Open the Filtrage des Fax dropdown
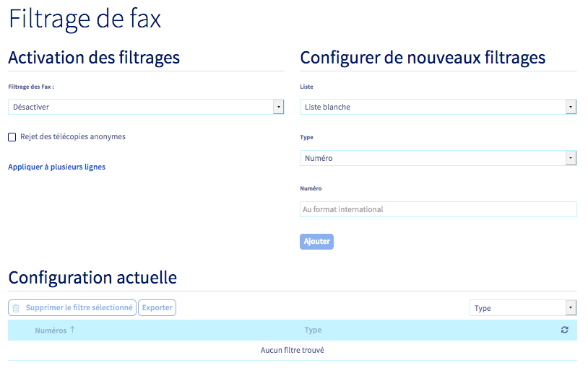The width and height of the screenshot is (588, 373). click(144, 107)
